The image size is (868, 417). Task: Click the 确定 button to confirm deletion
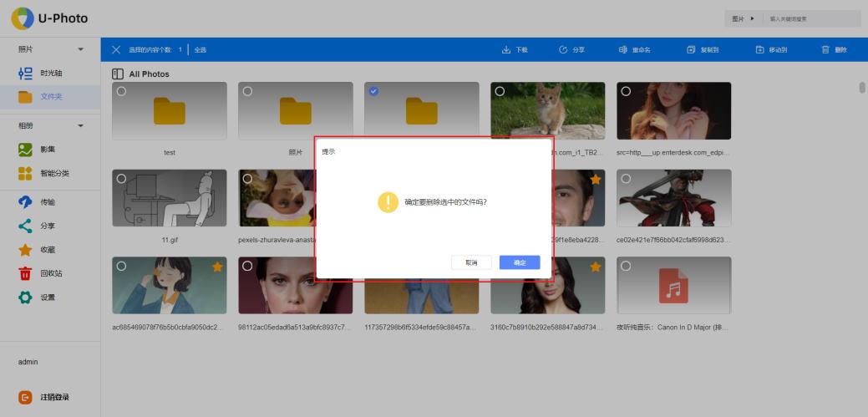point(520,262)
